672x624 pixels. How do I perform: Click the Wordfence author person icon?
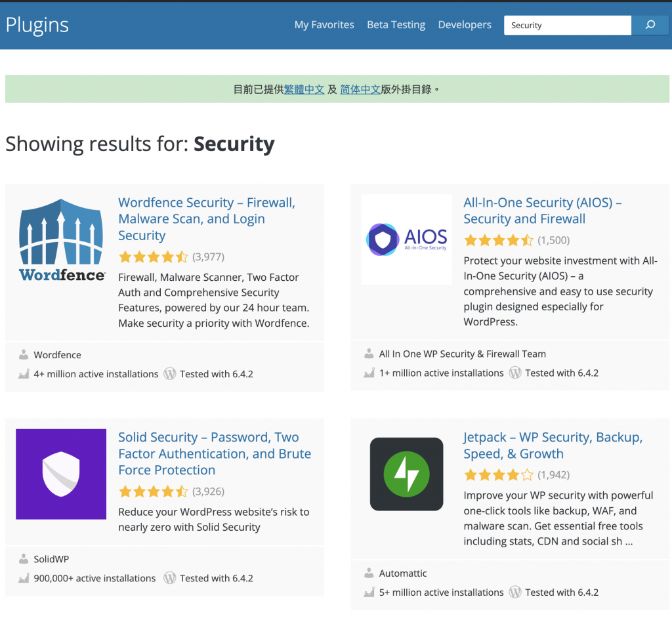(24, 354)
